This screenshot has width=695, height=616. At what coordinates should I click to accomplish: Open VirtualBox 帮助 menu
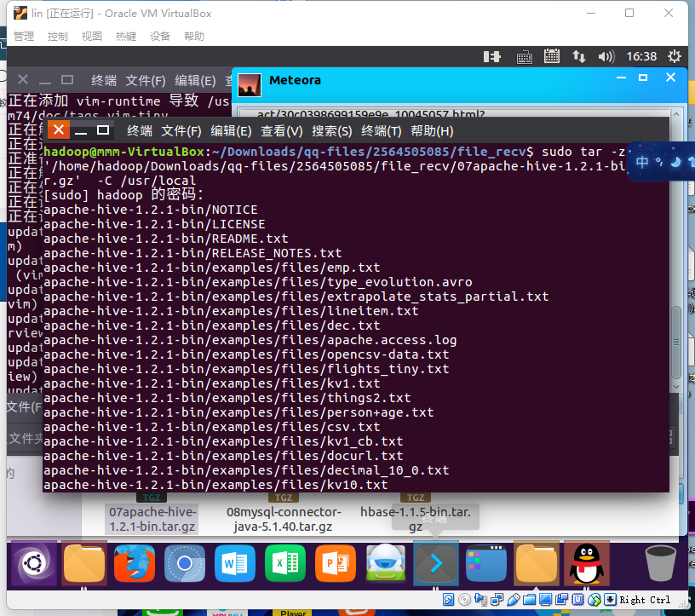tap(194, 36)
